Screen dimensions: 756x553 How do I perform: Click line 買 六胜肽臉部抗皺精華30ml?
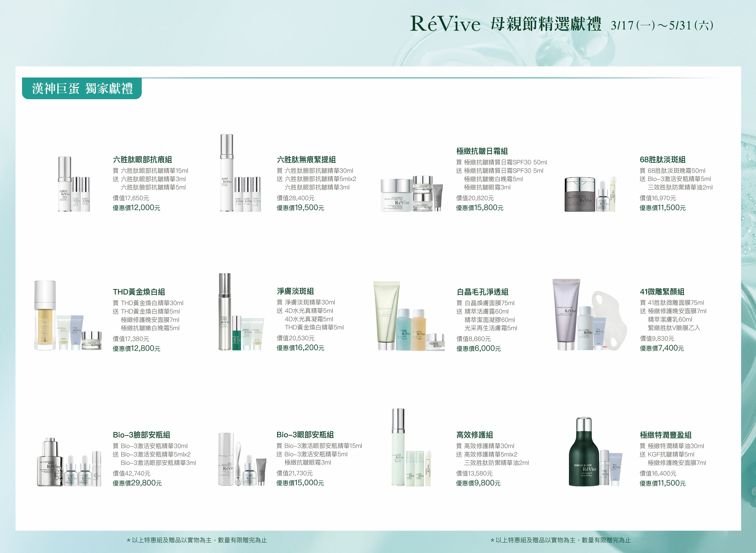tap(315, 171)
